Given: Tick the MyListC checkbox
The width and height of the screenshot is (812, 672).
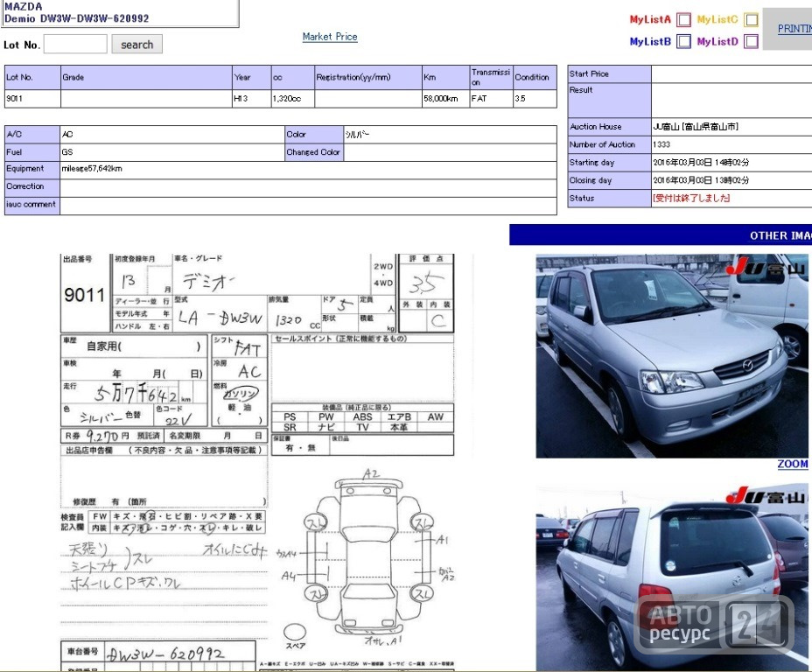Looking at the screenshot, I should 751,19.
